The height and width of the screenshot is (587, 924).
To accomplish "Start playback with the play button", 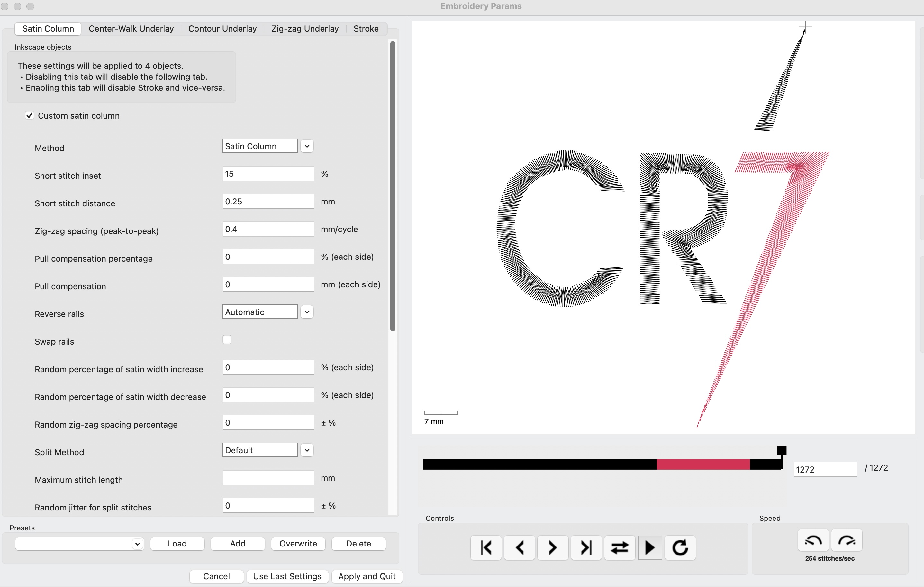I will 650,547.
